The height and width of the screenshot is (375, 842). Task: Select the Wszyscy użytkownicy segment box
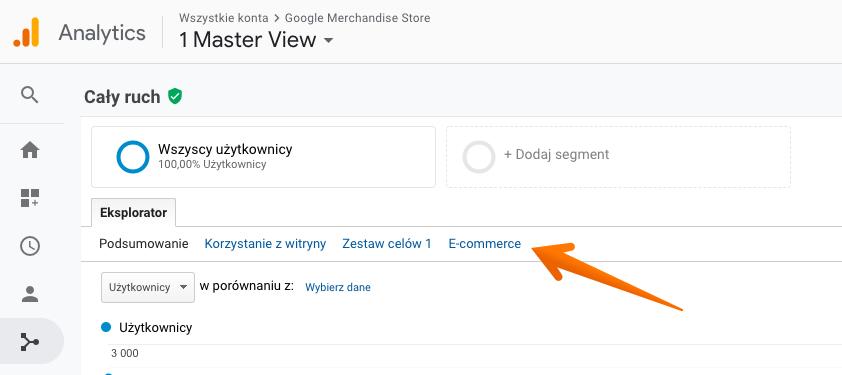coord(263,157)
